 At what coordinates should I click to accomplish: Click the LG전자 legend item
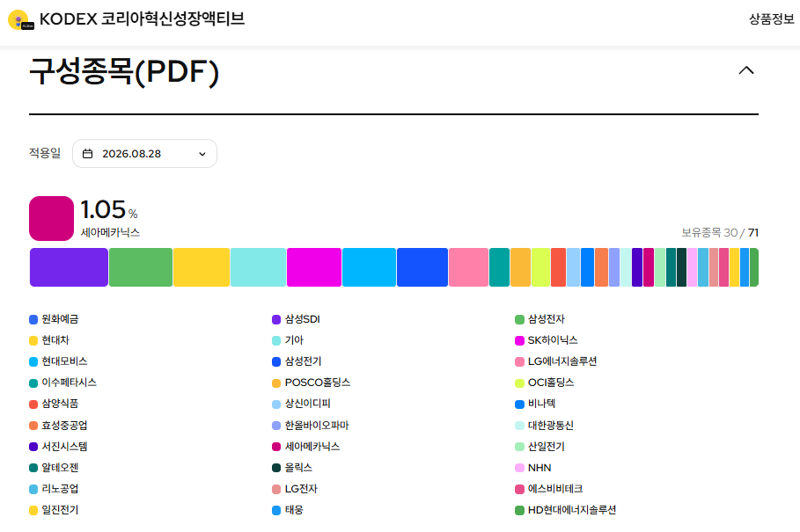295,489
